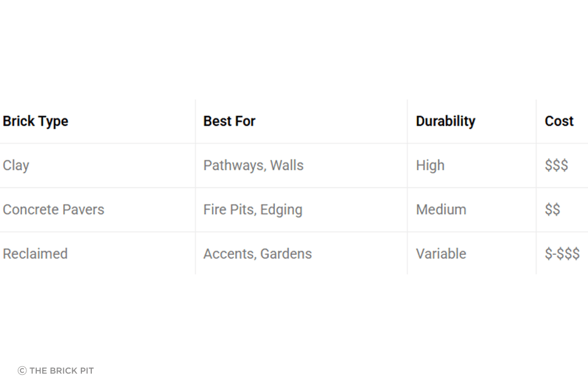
Task: Click the Fire Pits text
Action: 228,209
